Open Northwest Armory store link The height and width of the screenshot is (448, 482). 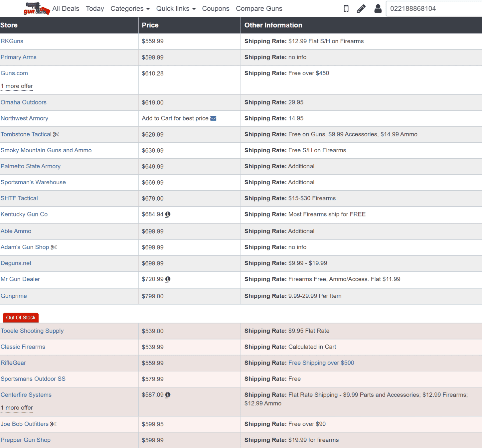point(24,118)
